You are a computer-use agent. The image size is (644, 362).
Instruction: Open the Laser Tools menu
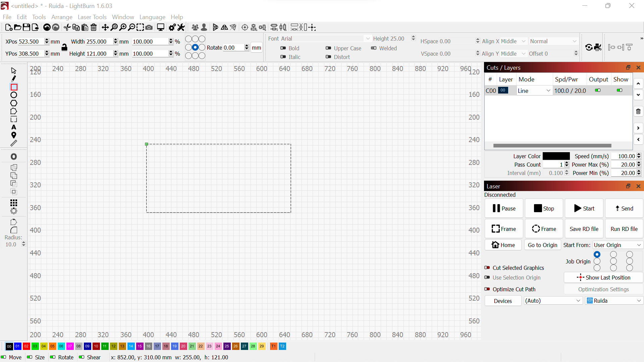pos(92,17)
